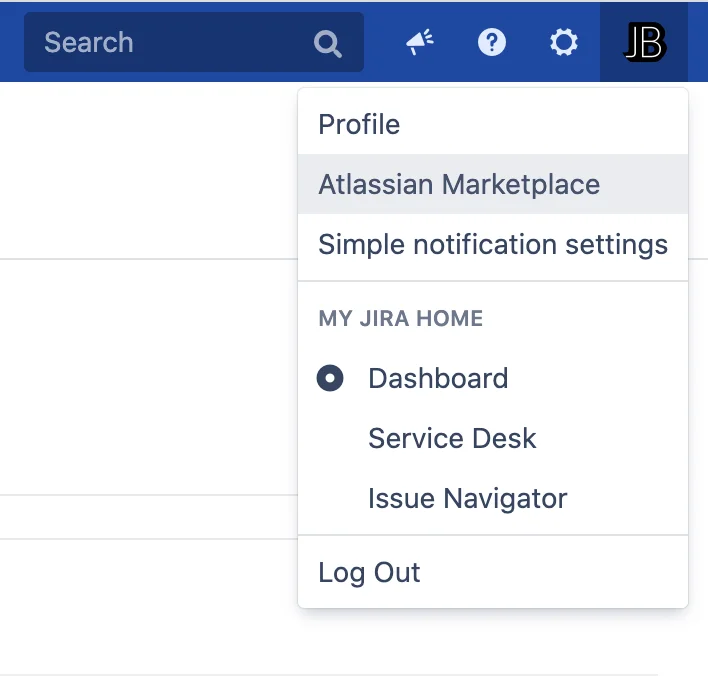The height and width of the screenshot is (676, 708).
Task: Collapse the user profile dropdown via the JB avatar
Action: [644, 42]
